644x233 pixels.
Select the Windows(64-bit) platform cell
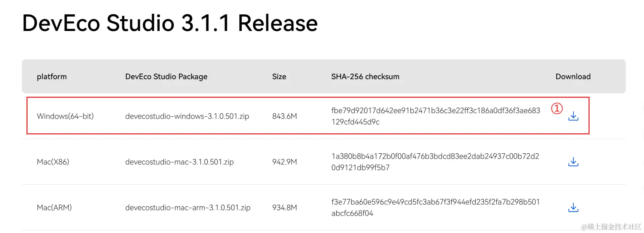point(65,116)
